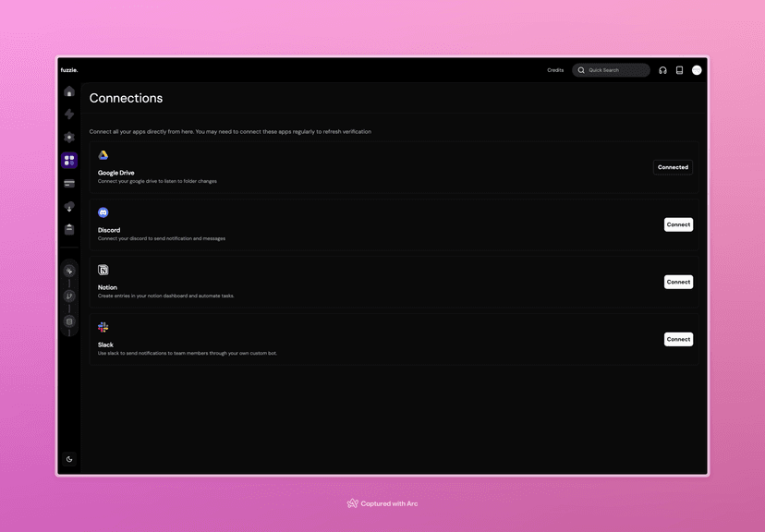Open the Home dashboard icon
Viewport: 765px width, 532px height.
coord(69,91)
